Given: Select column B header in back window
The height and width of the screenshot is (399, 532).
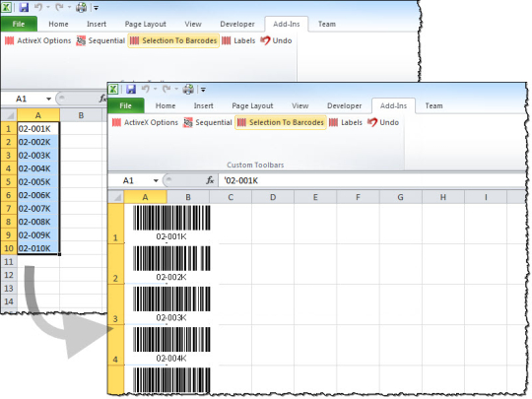Looking at the screenshot, I should click(81, 115).
